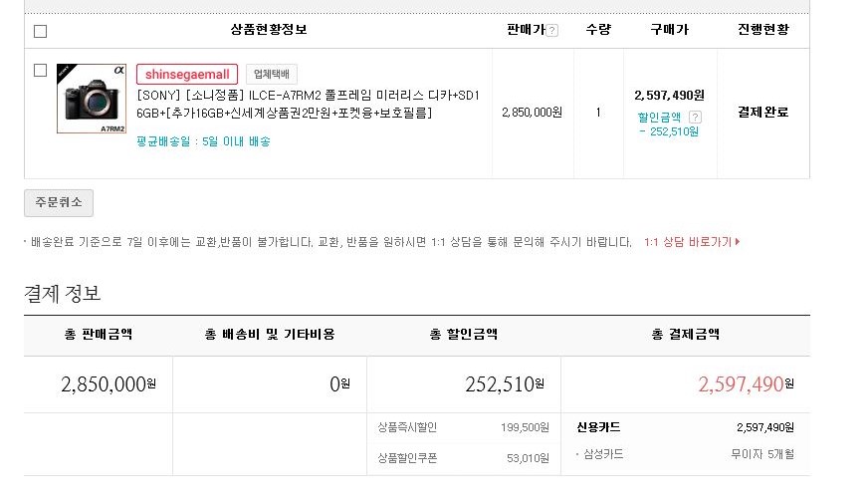The image size is (868, 501).
Task: Click the 업체택배 delivery badge
Action: (x=271, y=74)
